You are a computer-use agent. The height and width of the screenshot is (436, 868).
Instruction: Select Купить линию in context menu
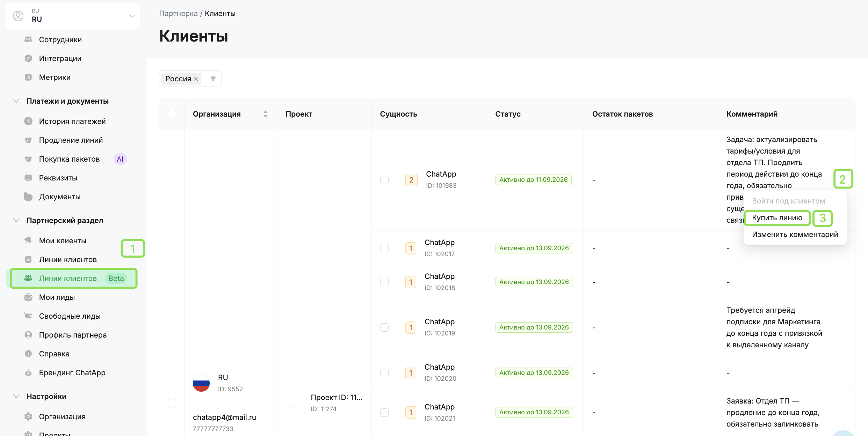[777, 218]
